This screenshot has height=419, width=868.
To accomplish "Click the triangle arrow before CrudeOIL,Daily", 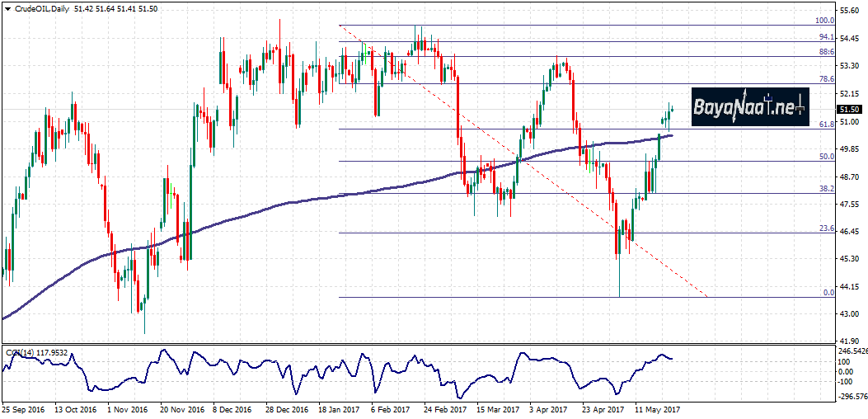I will click(7, 9).
